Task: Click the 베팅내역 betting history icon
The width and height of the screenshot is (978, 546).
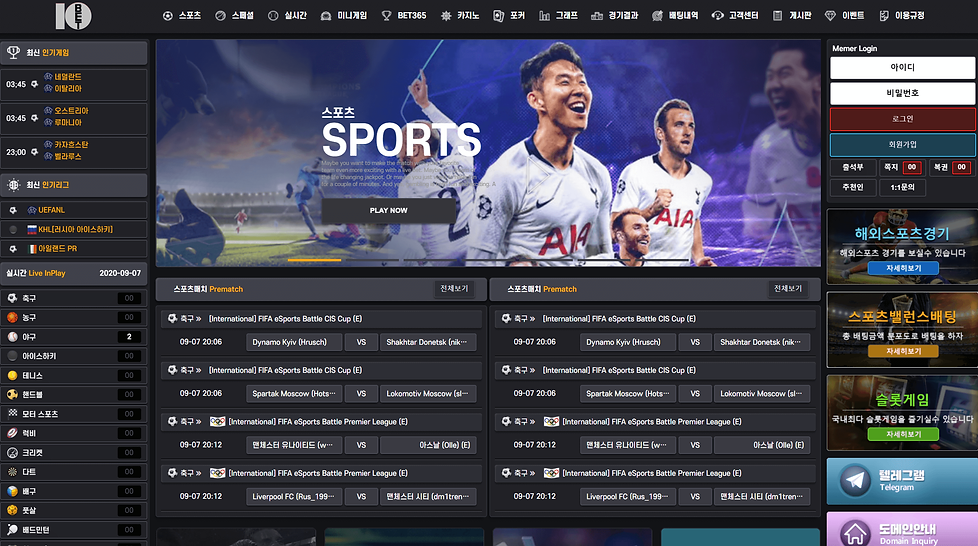Action: point(657,16)
